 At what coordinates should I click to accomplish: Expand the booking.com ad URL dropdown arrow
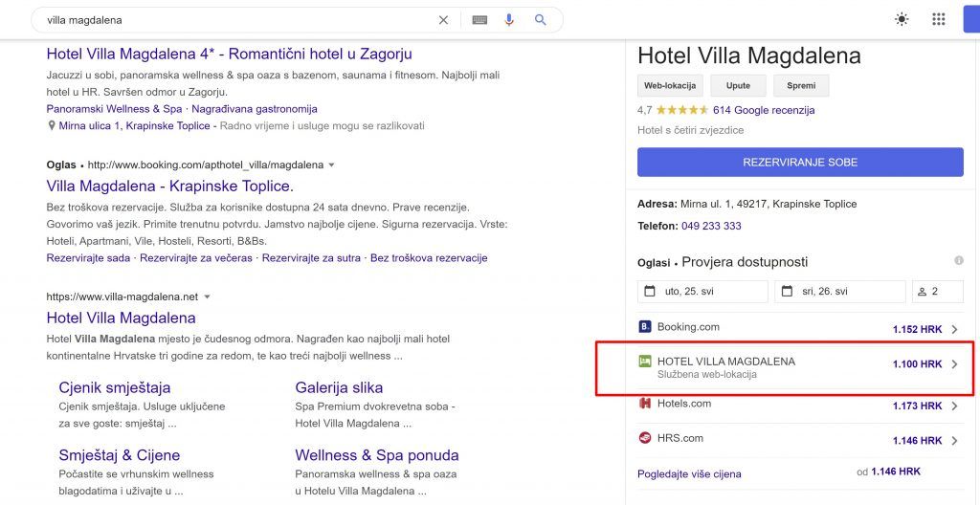(x=332, y=165)
